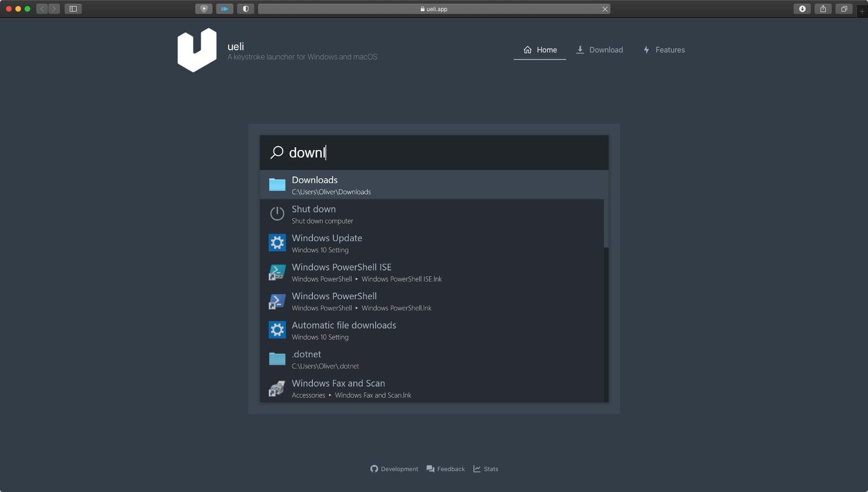This screenshot has height=492, width=868.
Task: Click the ueli site title text
Action: click(x=236, y=46)
